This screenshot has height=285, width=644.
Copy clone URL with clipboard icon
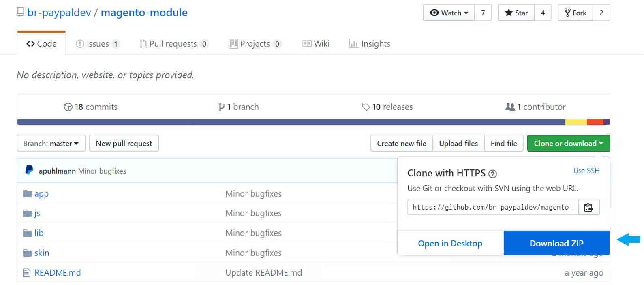tap(588, 207)
